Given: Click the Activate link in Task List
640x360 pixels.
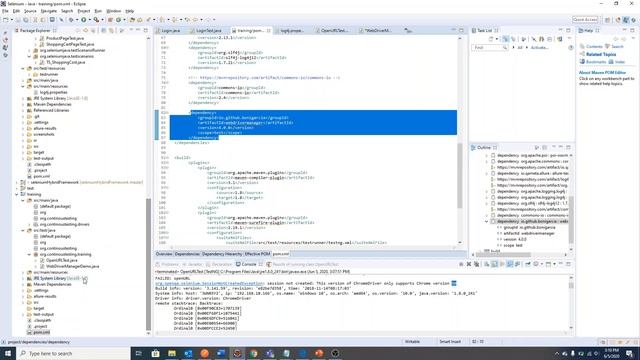Looking at the screenshot, I should point(539,48).
